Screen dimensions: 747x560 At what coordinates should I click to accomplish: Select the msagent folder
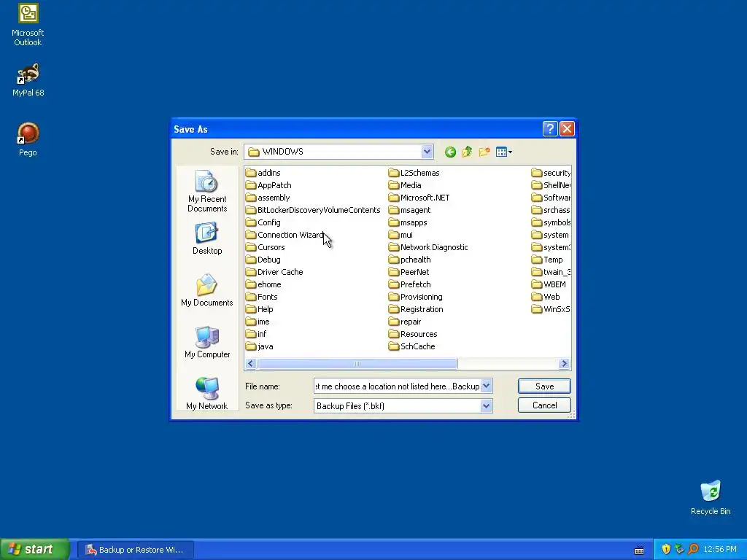click(x=410, y=210)
